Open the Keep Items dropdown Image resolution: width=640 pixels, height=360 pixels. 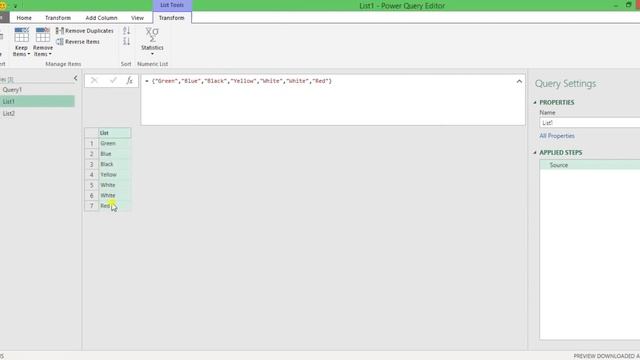tap(21, 42)
